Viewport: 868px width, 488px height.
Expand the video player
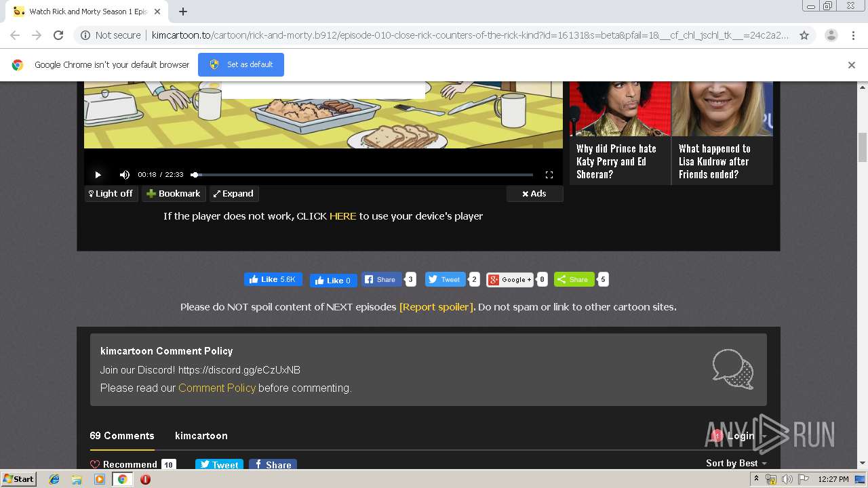[233, 194]
